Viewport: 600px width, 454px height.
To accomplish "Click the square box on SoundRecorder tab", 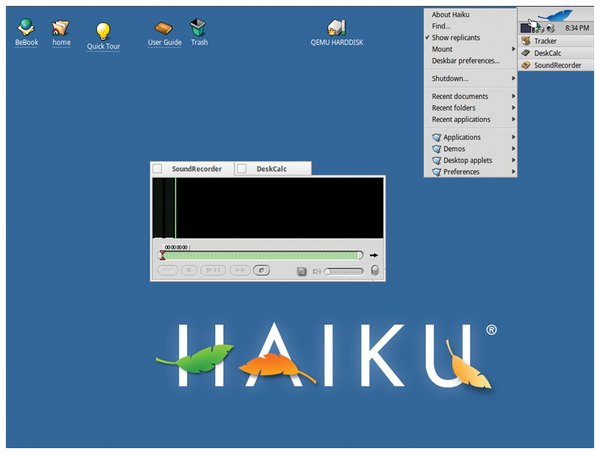I will pyautogui.click(x=157, y=168).
